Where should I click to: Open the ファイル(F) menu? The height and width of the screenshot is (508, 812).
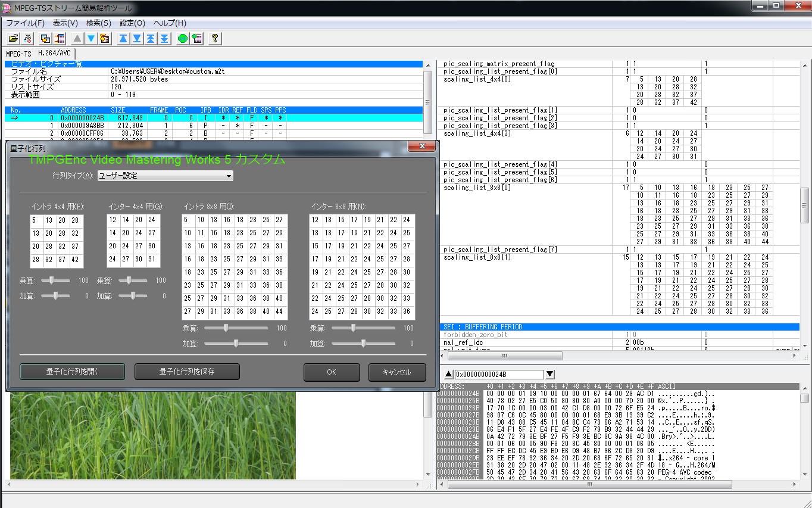[x=25, y=23]
